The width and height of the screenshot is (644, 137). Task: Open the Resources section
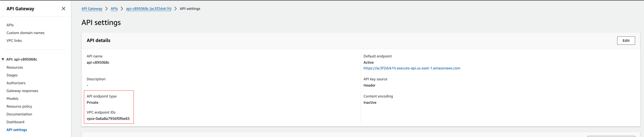tap(15, 67)
